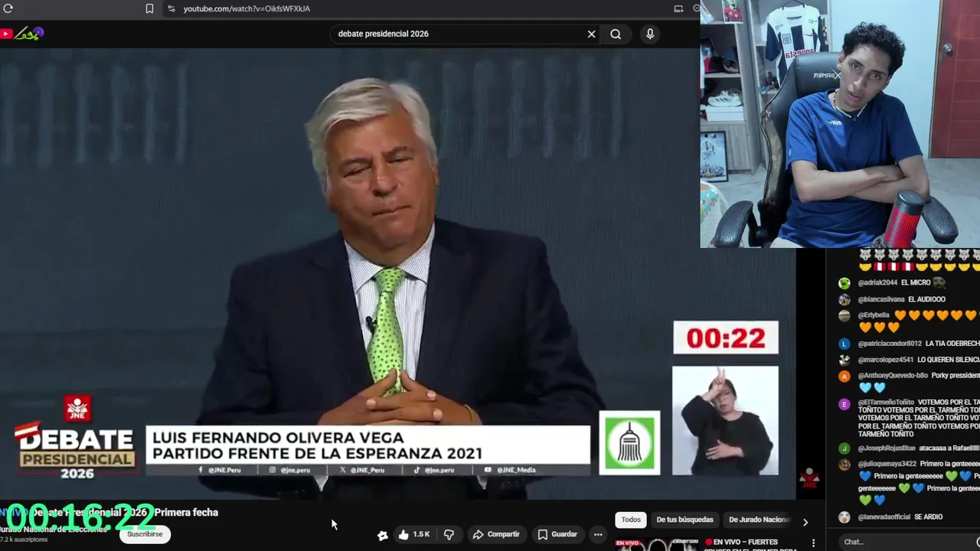Bookmark this page using the bookmark icon

click(149, 8)
